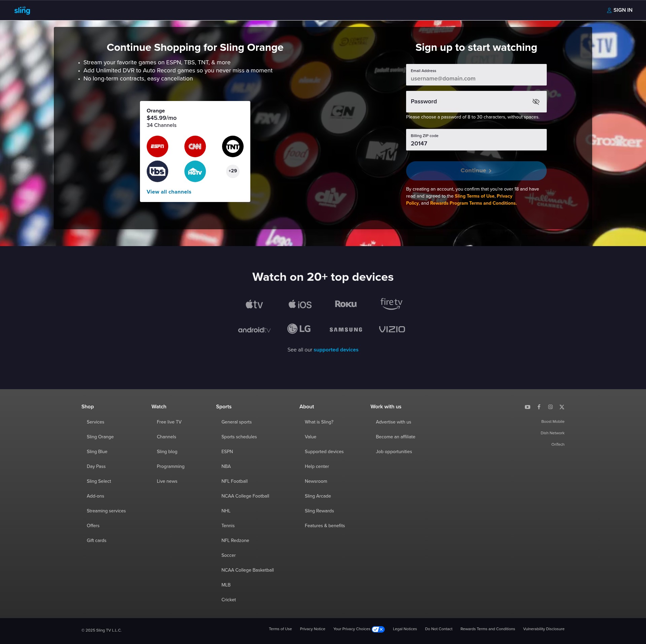
Task: Open Legal Notices in bottom bar
Action: [405, 629]
